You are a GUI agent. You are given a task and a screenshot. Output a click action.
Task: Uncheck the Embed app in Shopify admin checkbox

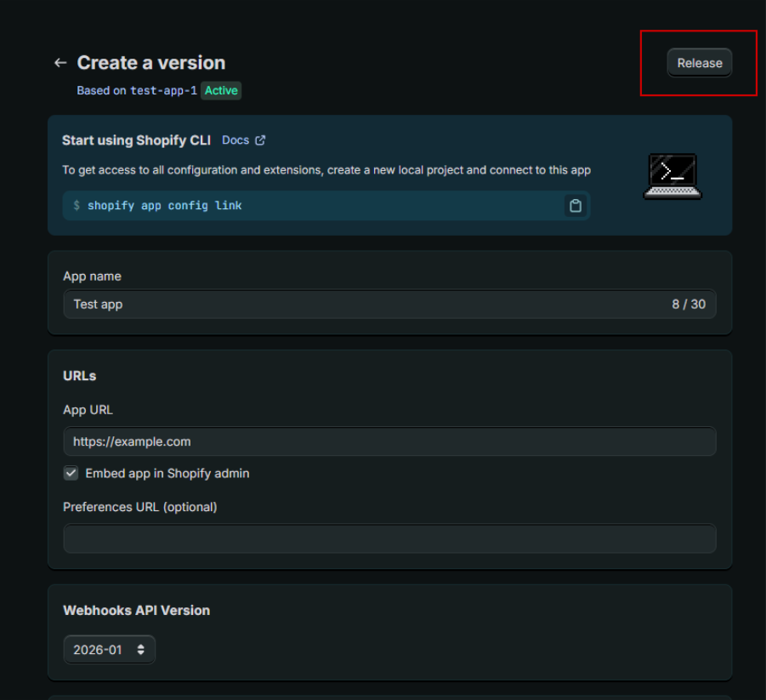coord(71,473)
